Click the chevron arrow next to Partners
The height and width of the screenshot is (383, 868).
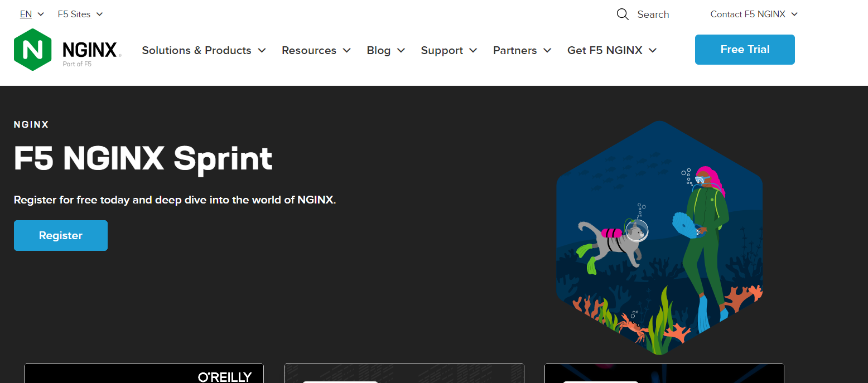[x=547, y=51]
